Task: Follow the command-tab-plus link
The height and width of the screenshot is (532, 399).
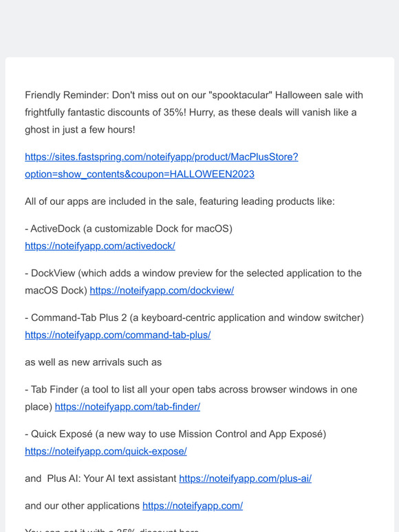Action: tap(118, 335)
